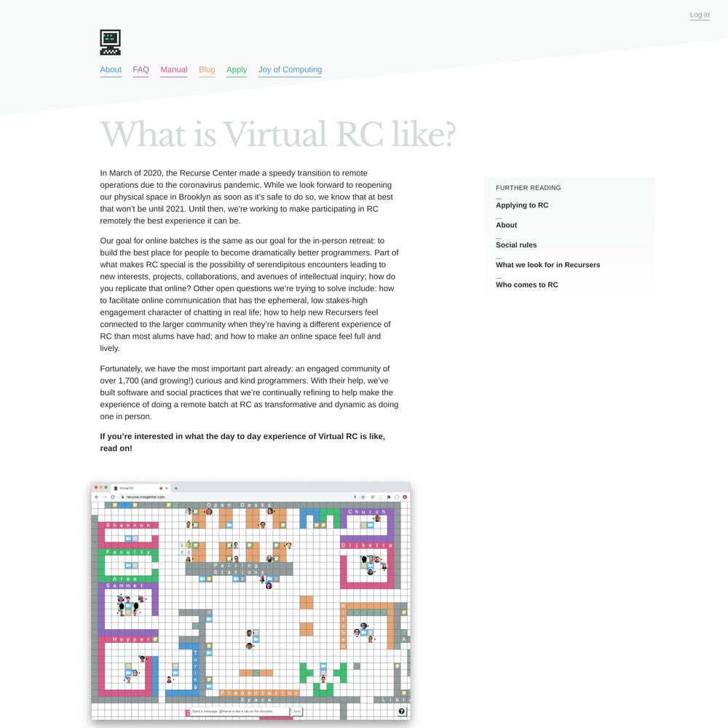
Task: Click the Dijkstra room label on map
Action: pyautogui.click(x=367, y=545)
